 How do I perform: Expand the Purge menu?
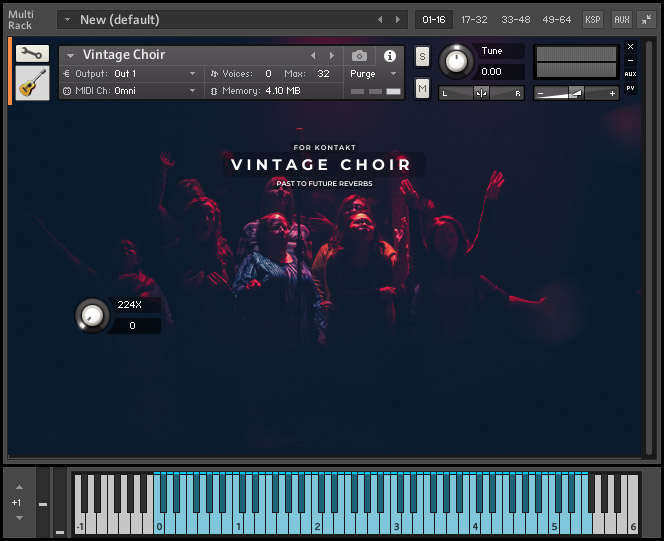374,74
